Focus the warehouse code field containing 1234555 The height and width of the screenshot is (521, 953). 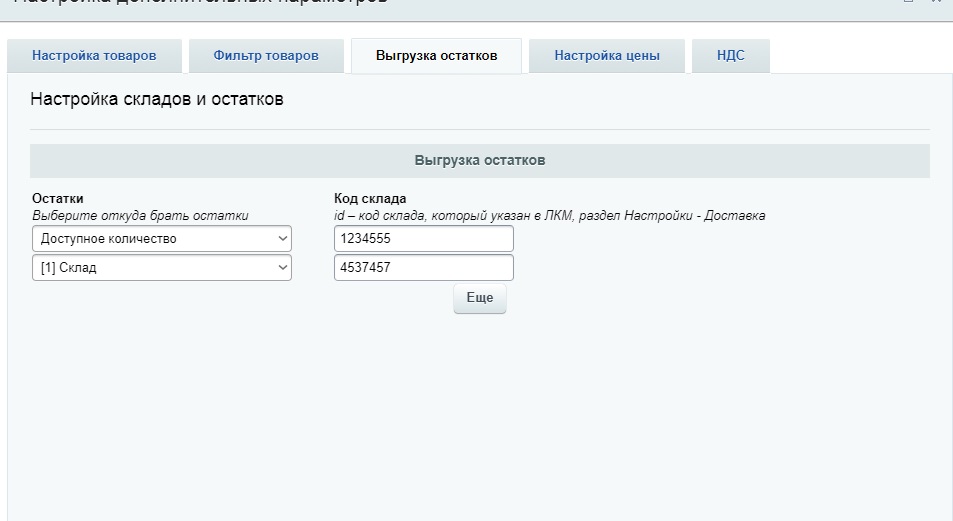coord(423,239)
